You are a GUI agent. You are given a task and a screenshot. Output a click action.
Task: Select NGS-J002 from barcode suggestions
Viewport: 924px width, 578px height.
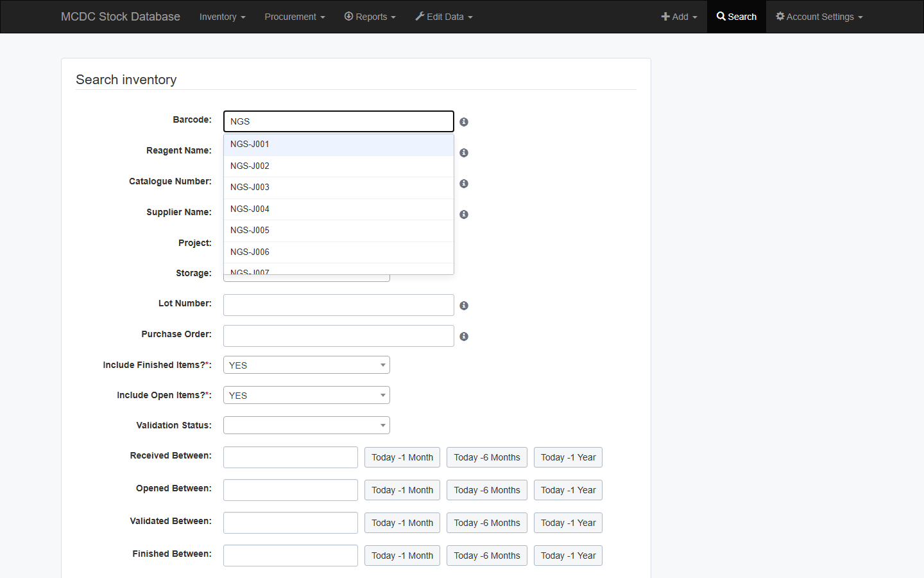(339, 166)
